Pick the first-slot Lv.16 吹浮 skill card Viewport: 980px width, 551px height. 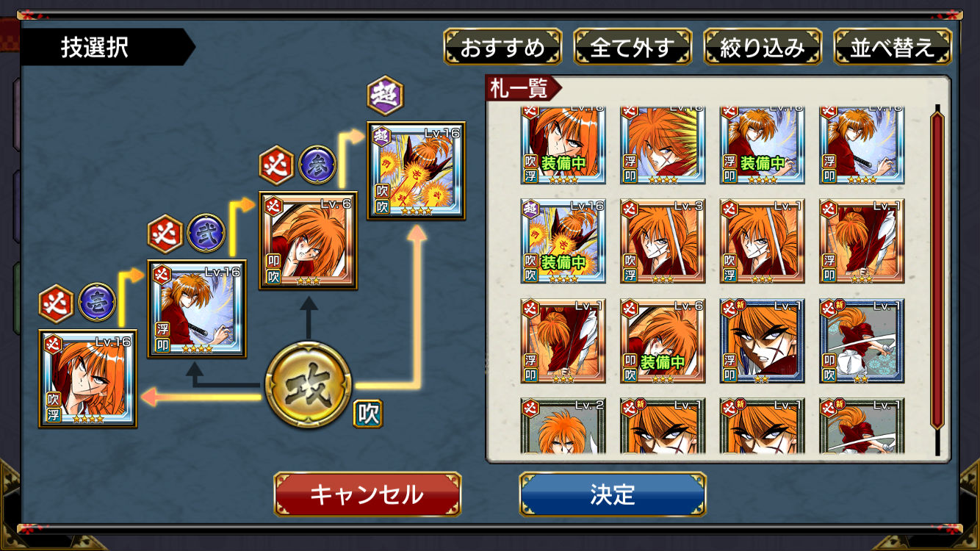(x=87, y=378)
